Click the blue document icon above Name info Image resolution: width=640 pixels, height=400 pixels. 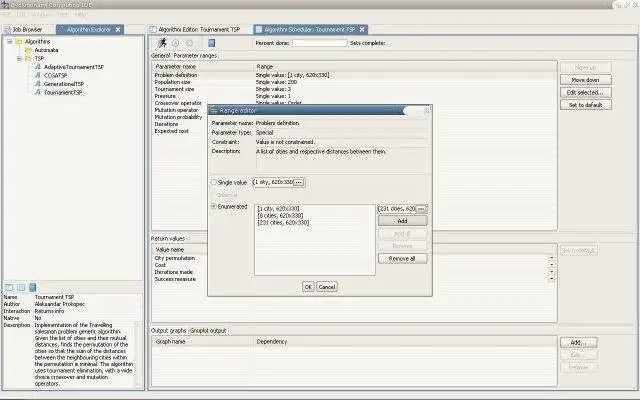(x=33, y=287)
